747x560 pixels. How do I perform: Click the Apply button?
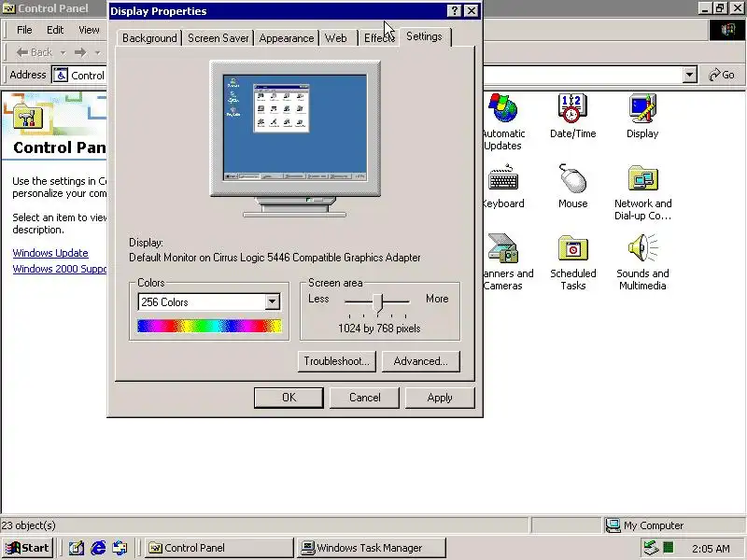tap(440, 398)
